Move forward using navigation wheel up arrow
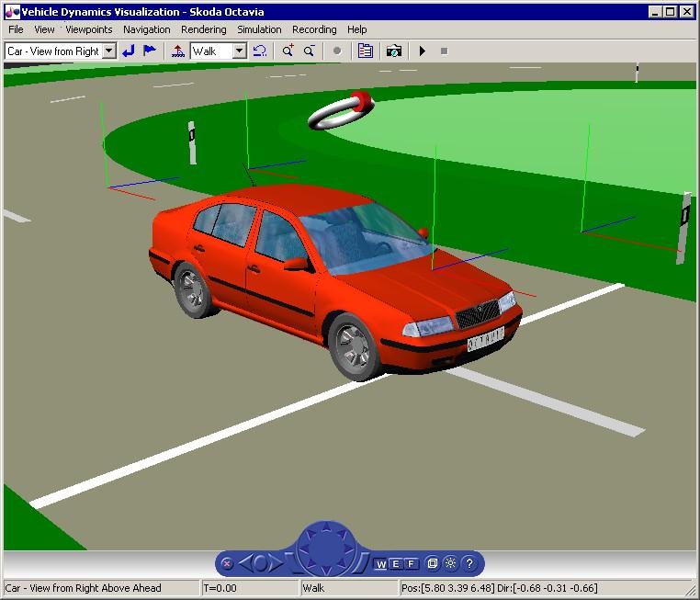This screenshot has width=700, height=600. [x=327, y=527]
